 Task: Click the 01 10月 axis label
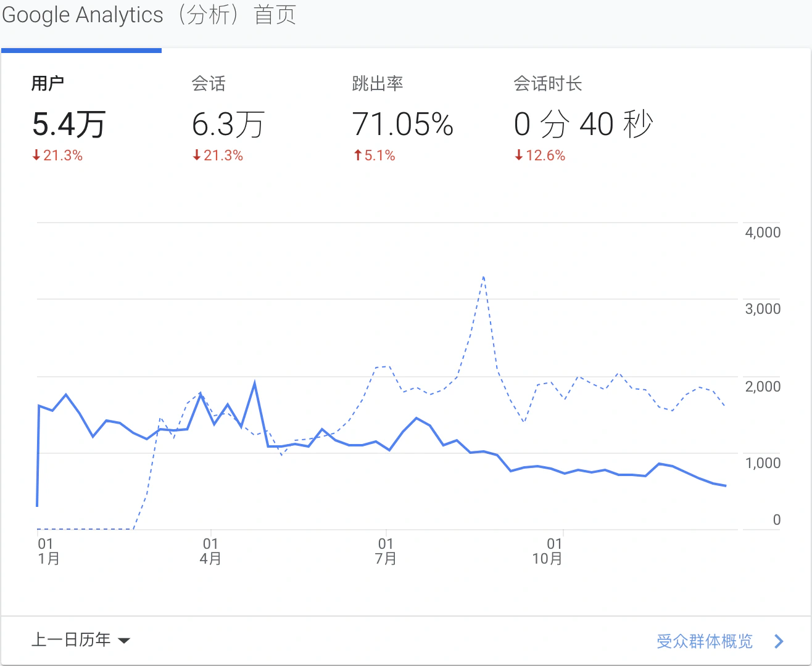pyautogui.click(x=548, y=551)
